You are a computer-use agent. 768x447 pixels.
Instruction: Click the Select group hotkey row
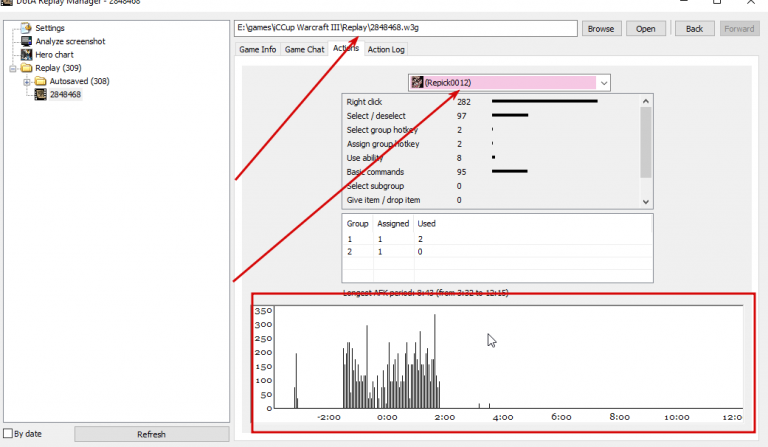coord(491,130)
